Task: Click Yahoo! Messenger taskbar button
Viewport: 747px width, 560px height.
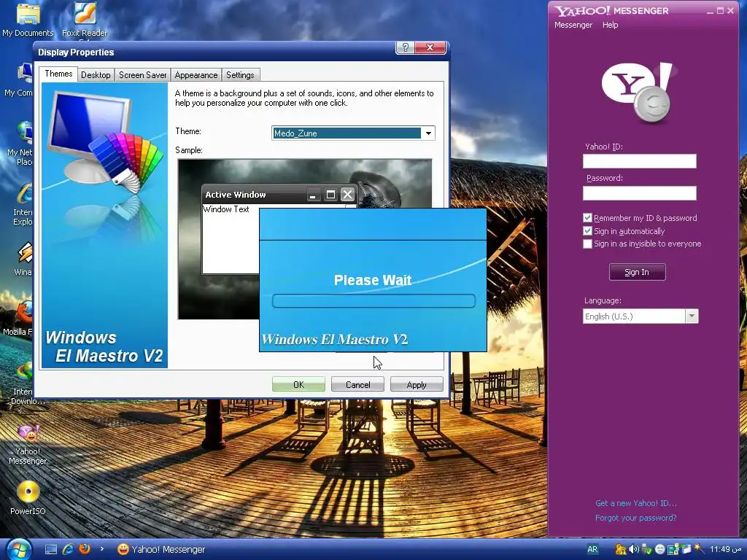Action: pos(161,550)
